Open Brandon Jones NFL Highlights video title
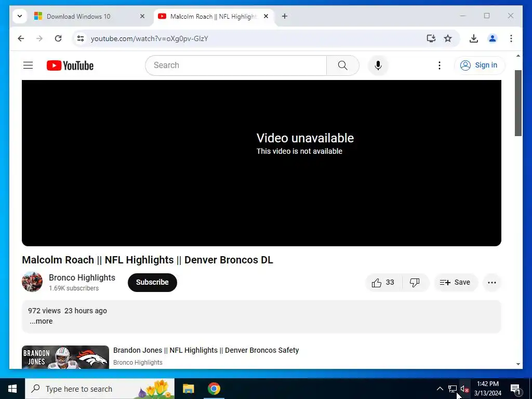The height and width of the screenshot is (399, 532). coord(206,350)
